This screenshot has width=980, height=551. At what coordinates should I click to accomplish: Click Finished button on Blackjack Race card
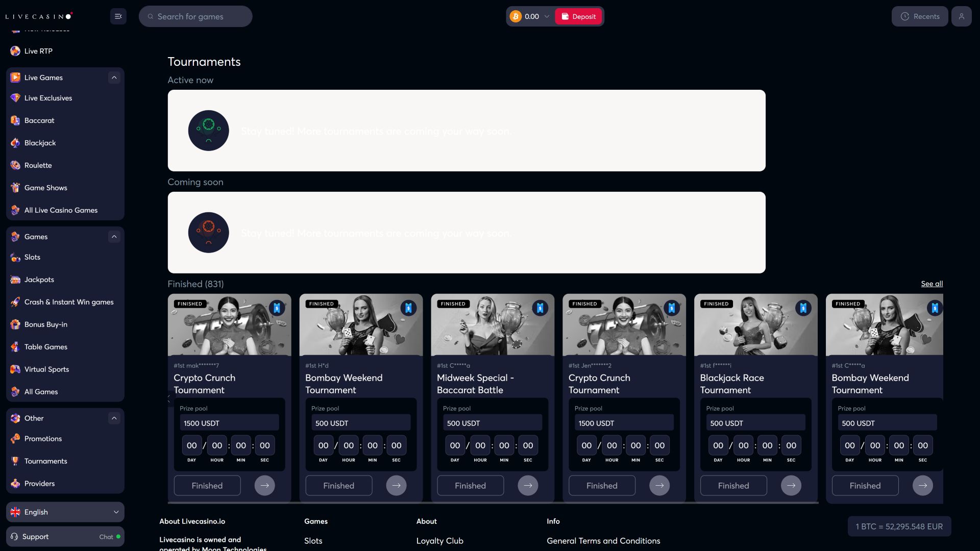(733, 486)
